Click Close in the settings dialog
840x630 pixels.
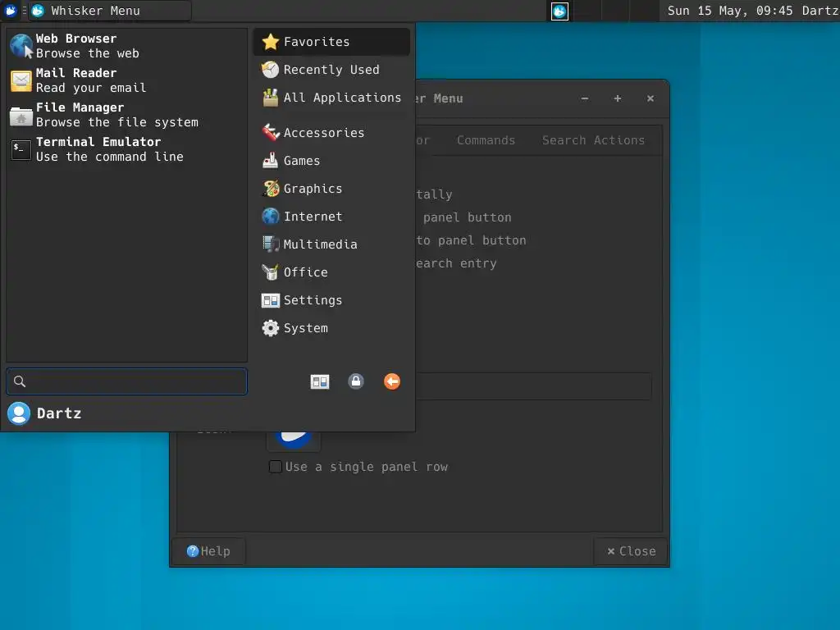[631, 551]
